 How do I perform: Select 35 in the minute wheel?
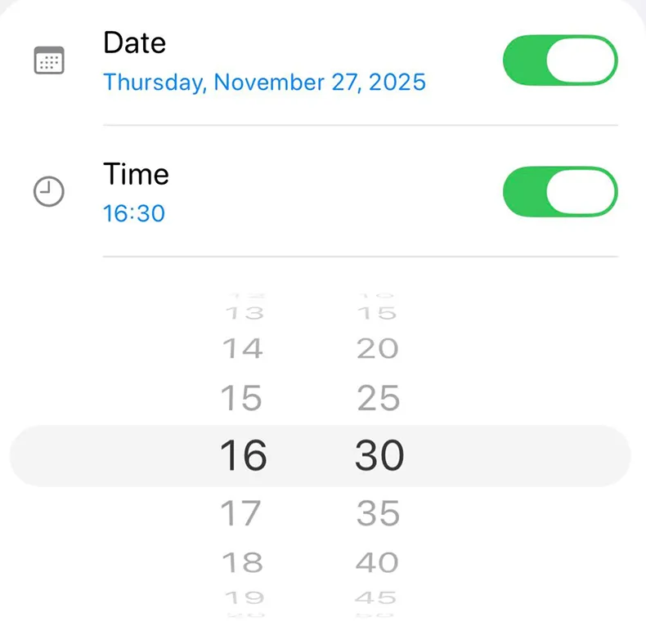pos(379,514)
